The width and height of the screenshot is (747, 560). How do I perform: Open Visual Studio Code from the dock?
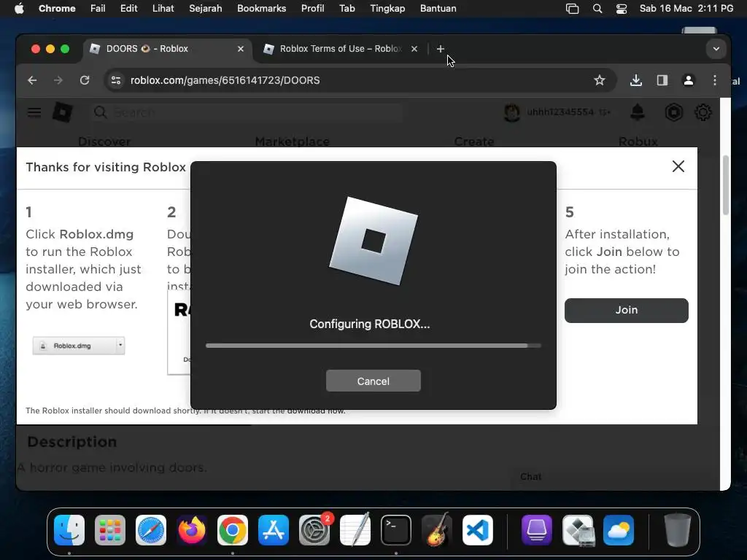point(478,530)
